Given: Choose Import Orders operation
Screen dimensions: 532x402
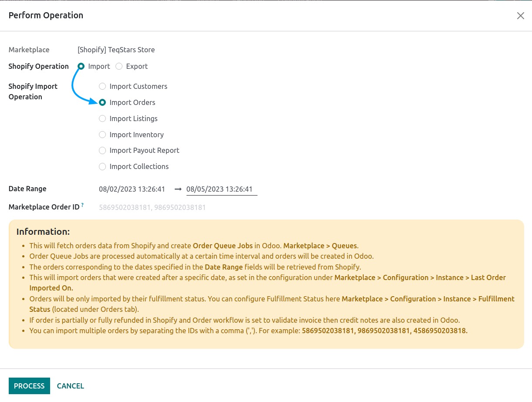Looking at the screenshot, I should pos(102,102).
